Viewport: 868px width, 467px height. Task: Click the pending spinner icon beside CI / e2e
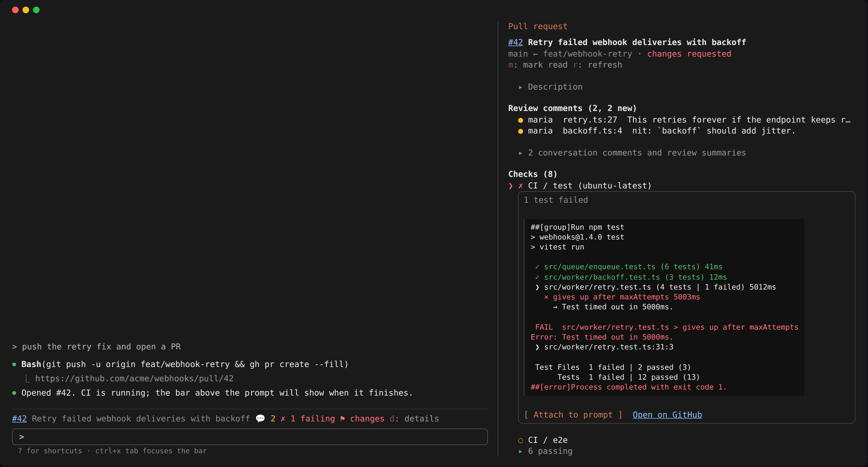click(521, 440)
